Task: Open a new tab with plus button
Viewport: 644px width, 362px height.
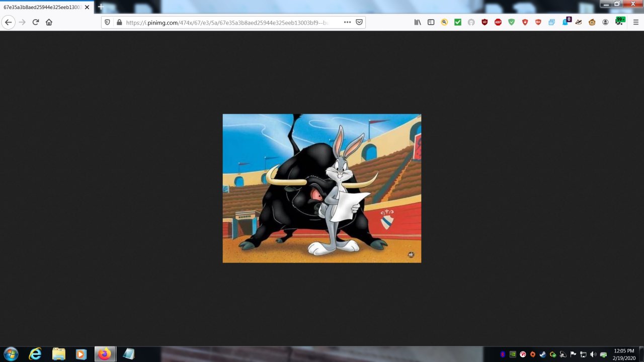Action: tap(100, 7)
